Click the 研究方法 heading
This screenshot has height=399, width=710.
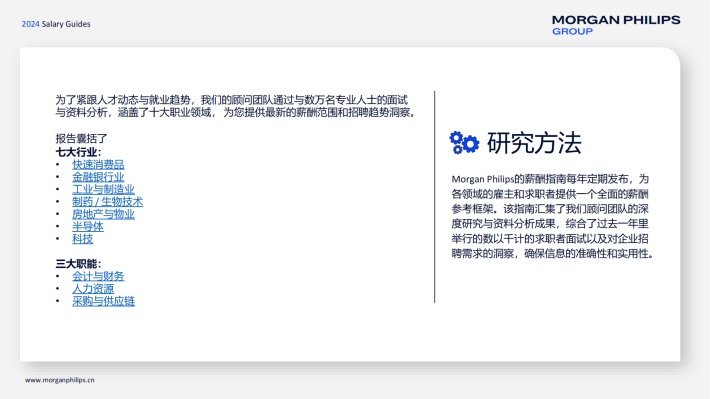pos(534,143)
